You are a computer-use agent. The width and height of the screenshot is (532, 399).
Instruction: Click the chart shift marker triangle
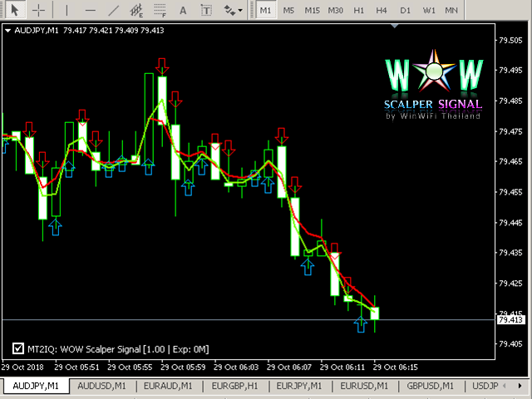(x=394, y=26)
